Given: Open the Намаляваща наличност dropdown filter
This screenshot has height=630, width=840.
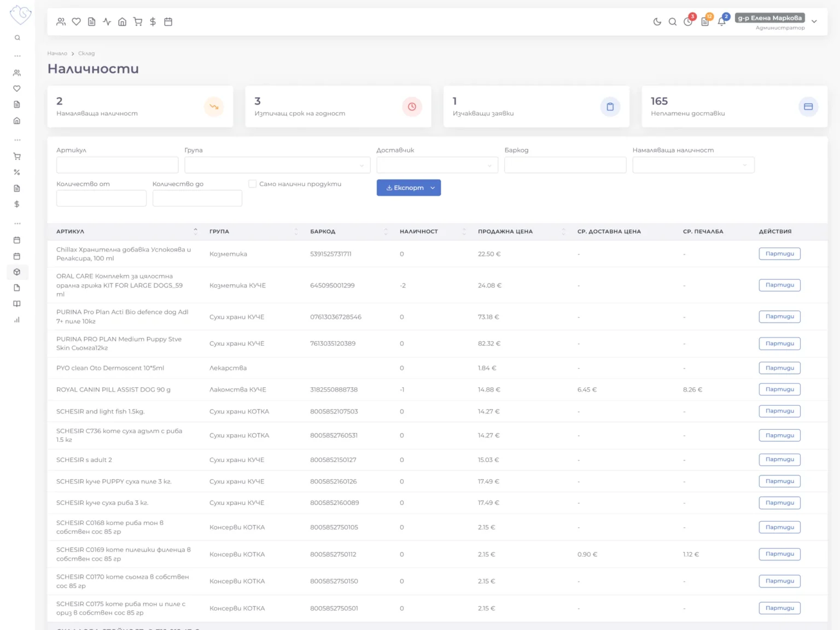Looking at the screenshot, I should (693, 165).
